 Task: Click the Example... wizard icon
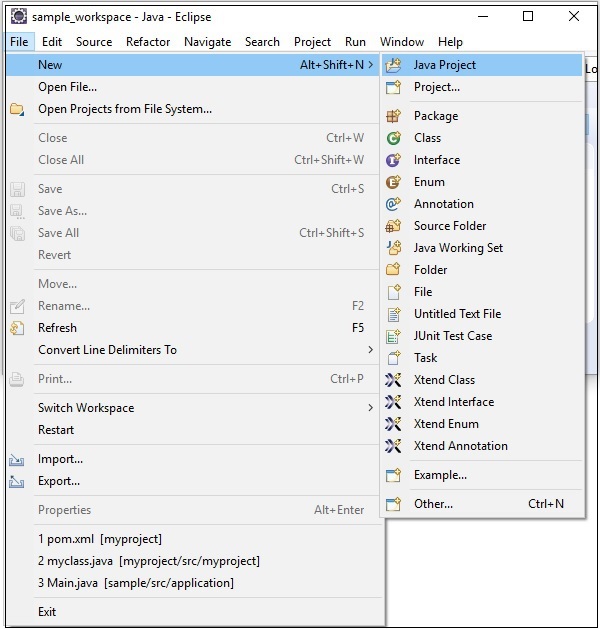coord(393,475)
